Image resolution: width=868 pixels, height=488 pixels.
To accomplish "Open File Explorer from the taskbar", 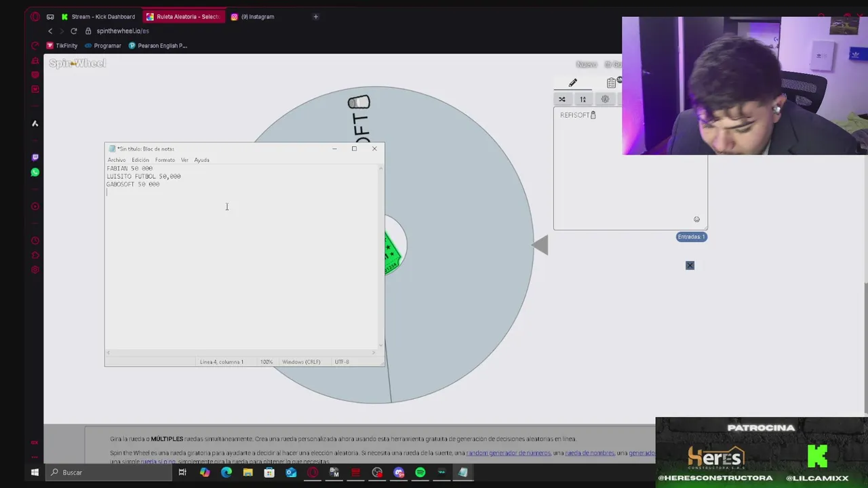I will point(248,472).
